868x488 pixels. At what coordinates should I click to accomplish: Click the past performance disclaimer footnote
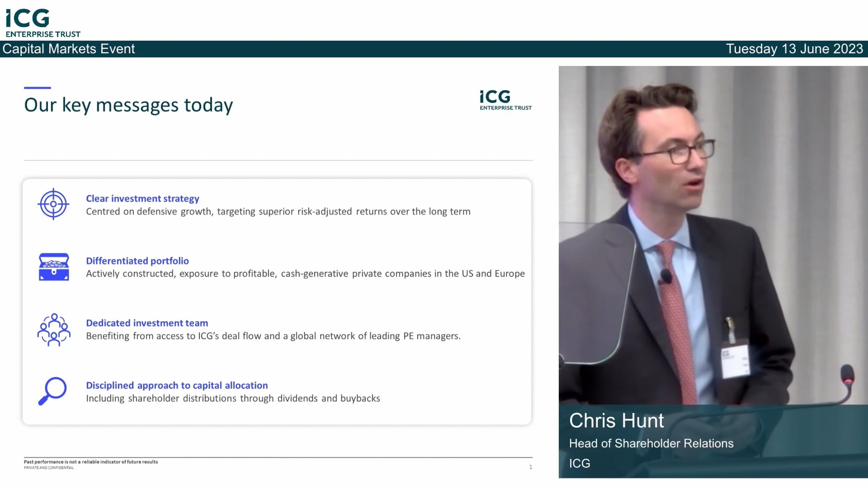(91, 462)
